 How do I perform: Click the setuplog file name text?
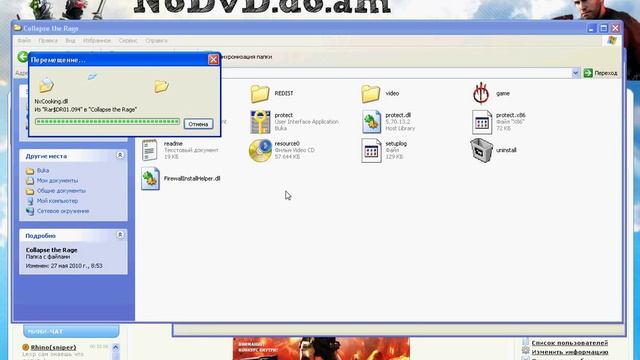pyautogui.click(x=396, y=144)
